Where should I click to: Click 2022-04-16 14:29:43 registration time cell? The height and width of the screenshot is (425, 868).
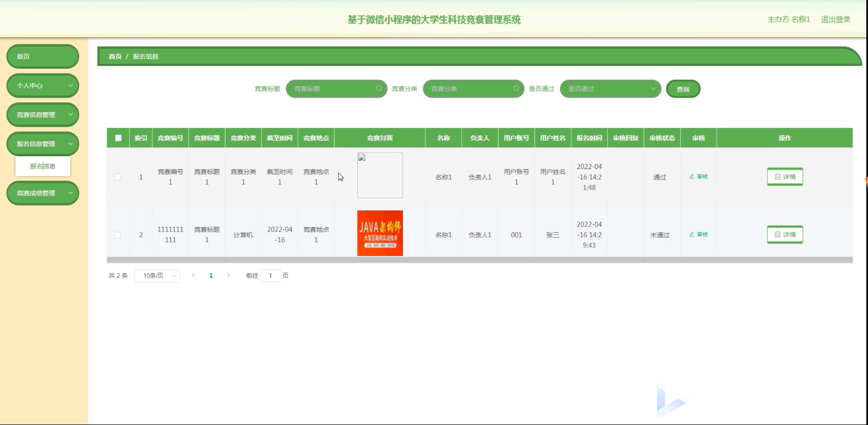(589, 235)
